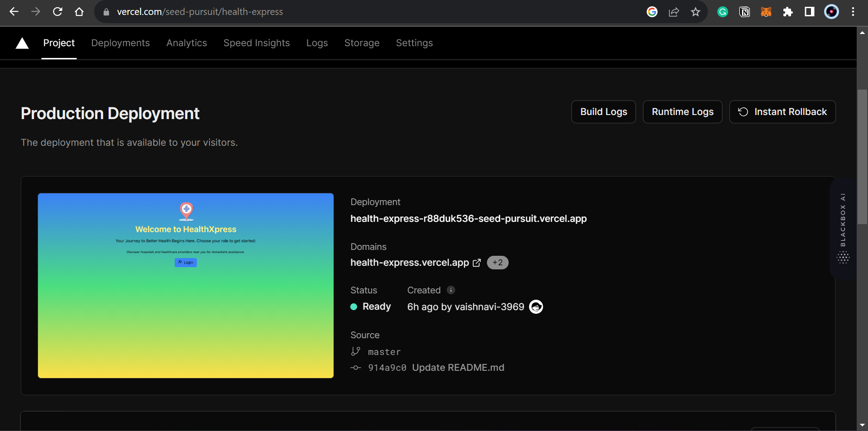Toggle the browser side panel
The height and width of the screenshot is (431, 868).
(x=810, y=12)
